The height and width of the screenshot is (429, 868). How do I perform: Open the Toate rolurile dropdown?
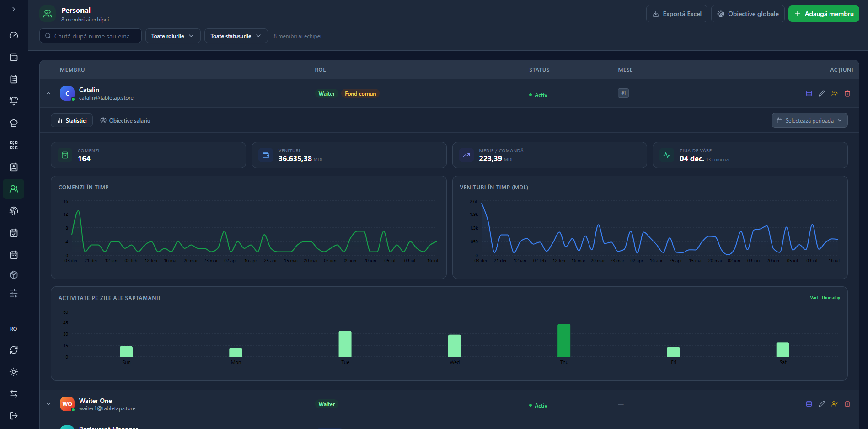point(173,36)
